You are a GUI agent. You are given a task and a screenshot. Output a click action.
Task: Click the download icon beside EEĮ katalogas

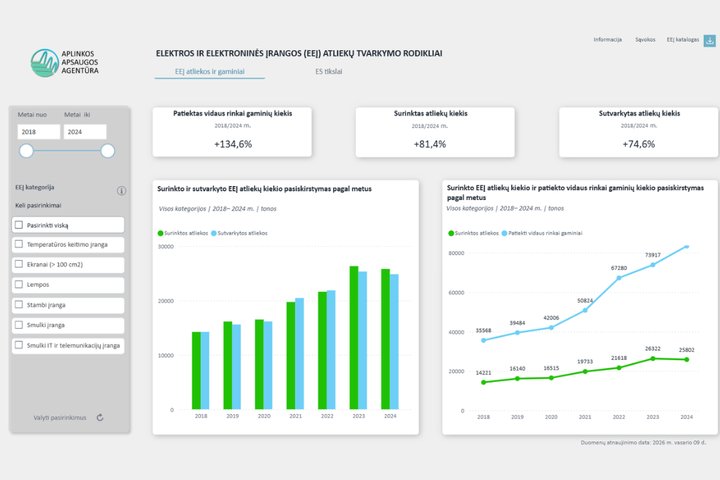709,40
